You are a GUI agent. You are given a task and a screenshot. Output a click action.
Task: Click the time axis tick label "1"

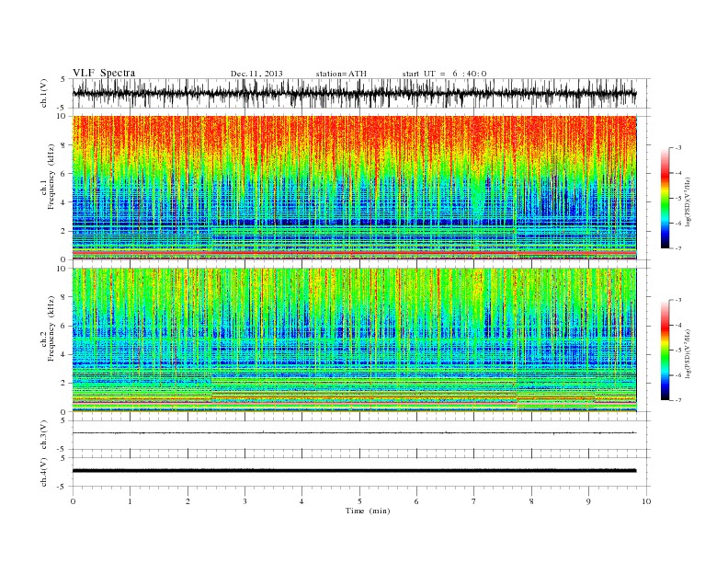[130, 501]
